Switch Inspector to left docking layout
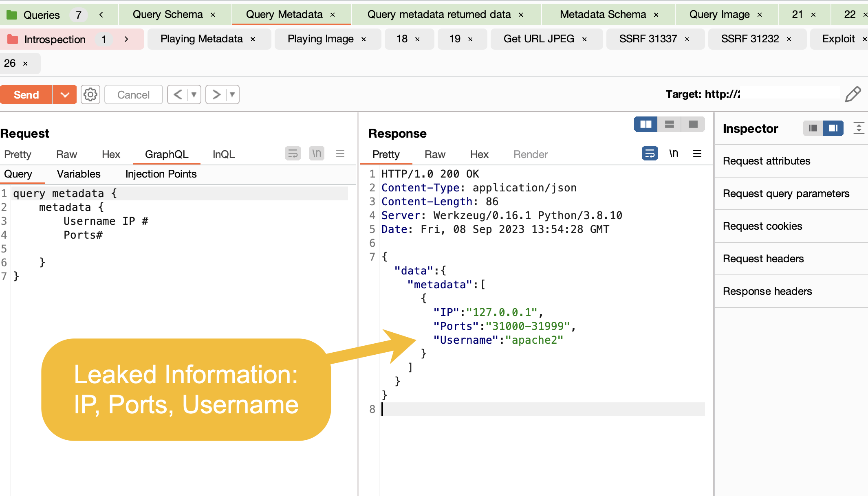The width and height of the screenshot is (868, 496). pos(813,128)
